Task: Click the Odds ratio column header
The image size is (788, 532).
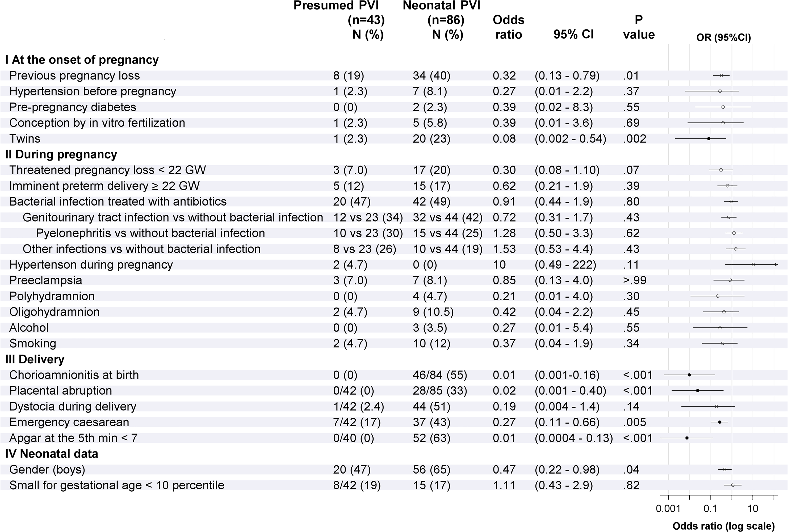Action: (x=509, y=27)
